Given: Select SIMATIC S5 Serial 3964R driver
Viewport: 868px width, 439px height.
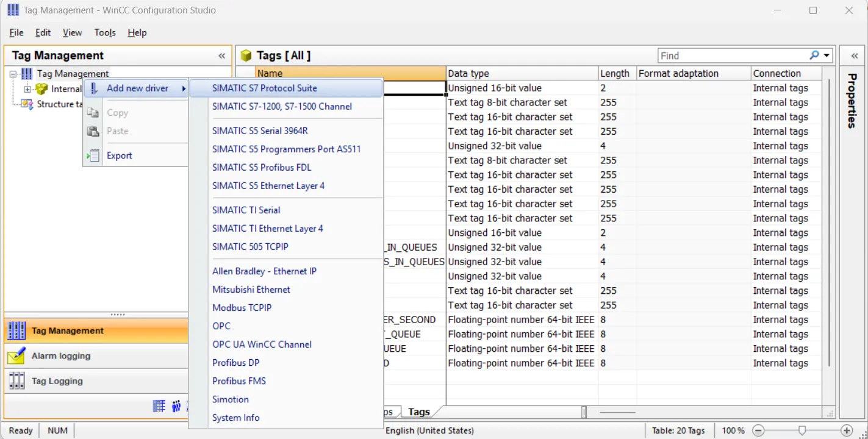Looking at the screenshot, I should coord(286,131).
